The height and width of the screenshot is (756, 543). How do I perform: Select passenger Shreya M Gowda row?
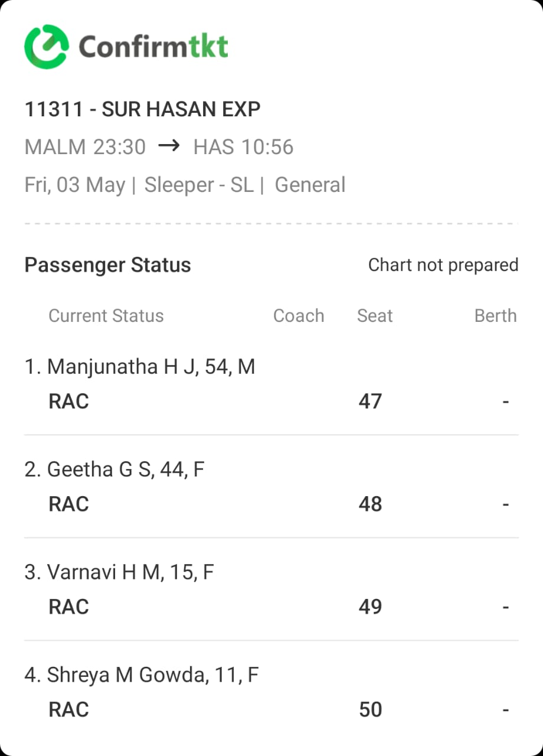(x=271, y=692)
